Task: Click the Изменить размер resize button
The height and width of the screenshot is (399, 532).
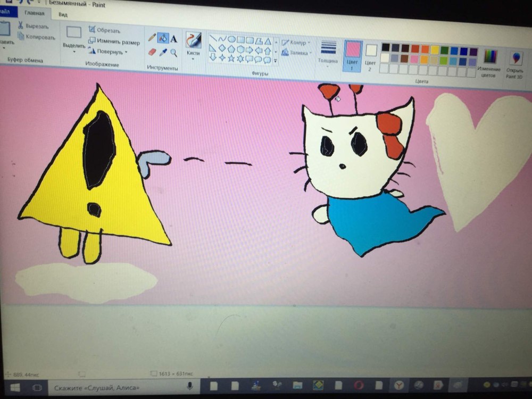Action: click(x=114, y=41)
